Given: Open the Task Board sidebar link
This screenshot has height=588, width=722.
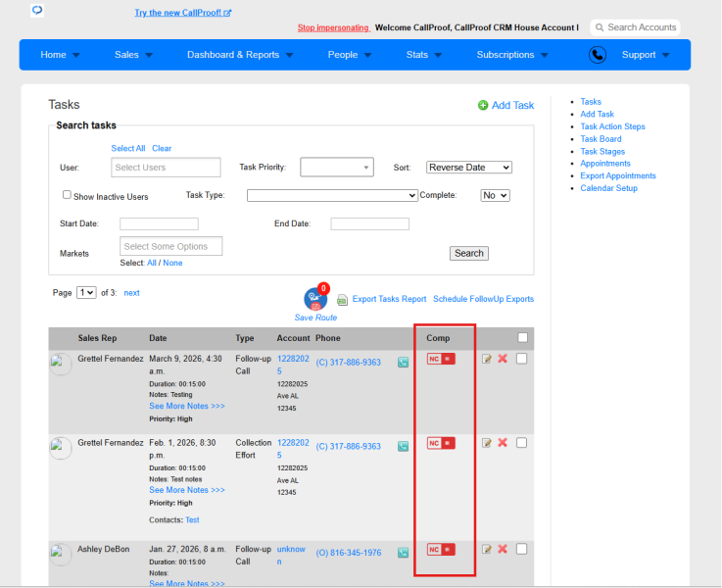Looking at the screenshot, I should click(x=601, y=139).
